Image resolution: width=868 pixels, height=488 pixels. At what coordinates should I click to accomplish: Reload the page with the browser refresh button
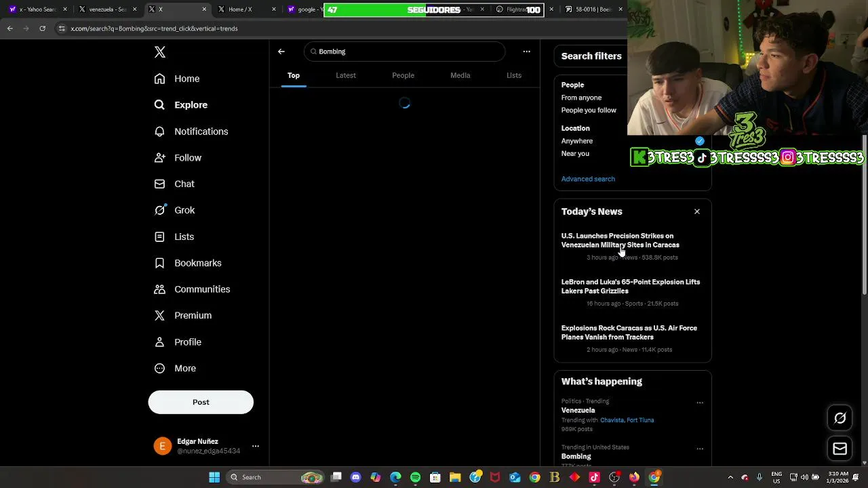(42, 28)
